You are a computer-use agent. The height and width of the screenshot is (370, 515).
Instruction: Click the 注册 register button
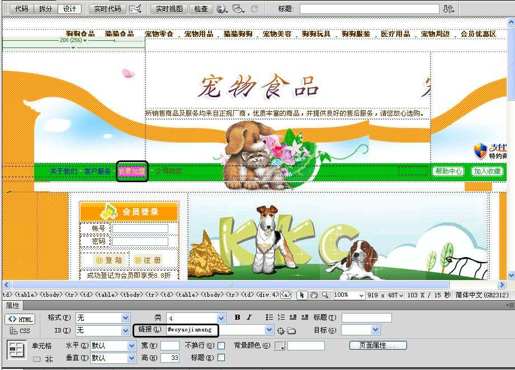tap(147, 260)
